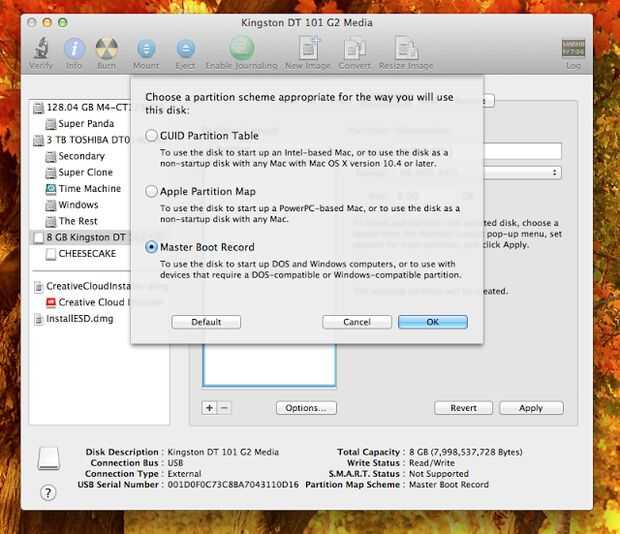Select the Super Panda volume
The height and width of the screenshot is (534, 620).
pos(80,124)
